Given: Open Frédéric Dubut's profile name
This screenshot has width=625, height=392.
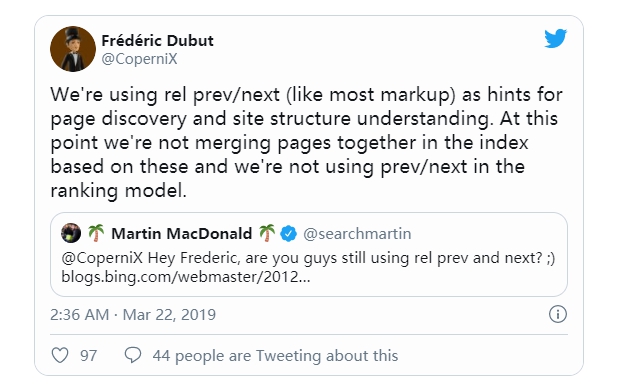Looking at the screenshot, I should click(157, 41).
